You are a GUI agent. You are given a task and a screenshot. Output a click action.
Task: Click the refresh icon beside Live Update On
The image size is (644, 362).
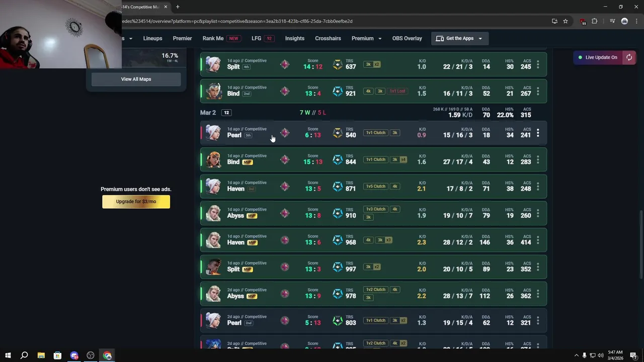(629, 57)
